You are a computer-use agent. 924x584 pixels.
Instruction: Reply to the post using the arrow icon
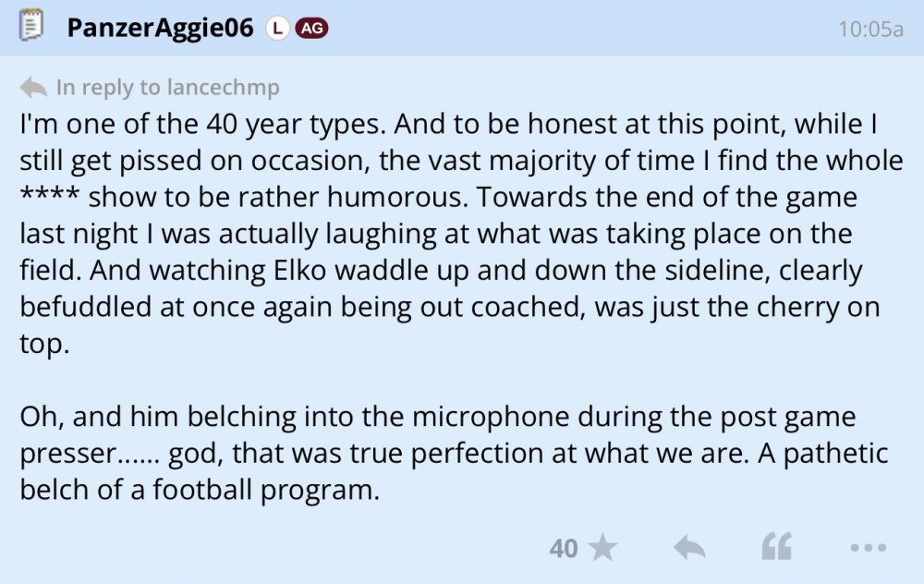coord(689,548)
